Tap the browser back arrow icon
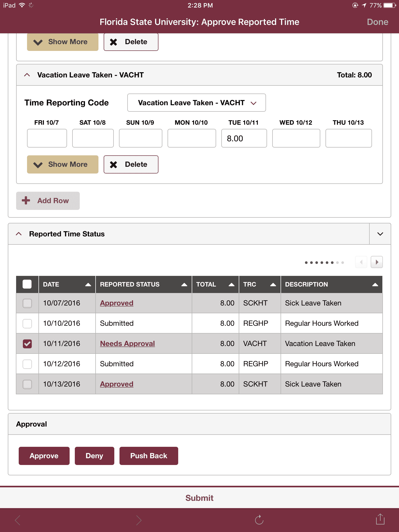This screenshot has width=399, height=532. pos(18,520)
